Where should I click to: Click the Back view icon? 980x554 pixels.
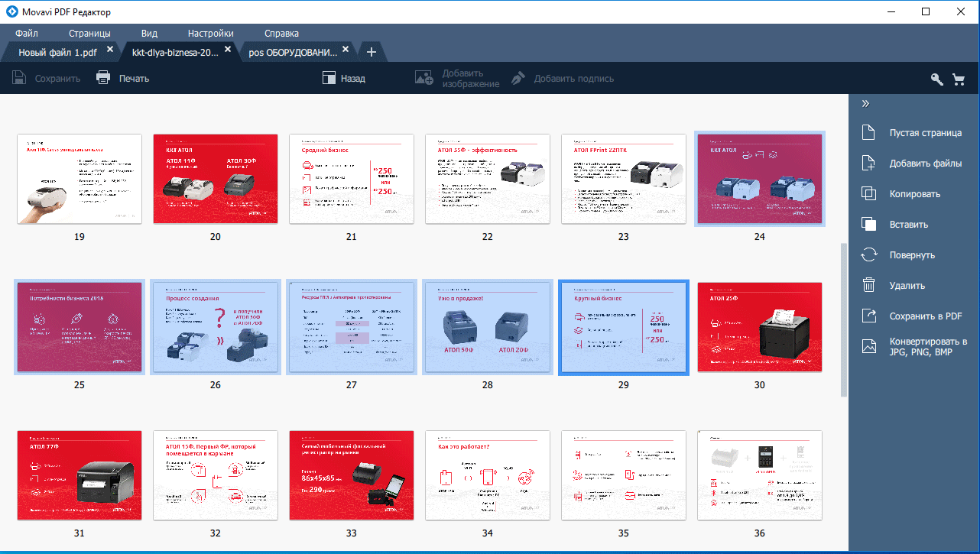pyautogui.click(x=329, y=78)
